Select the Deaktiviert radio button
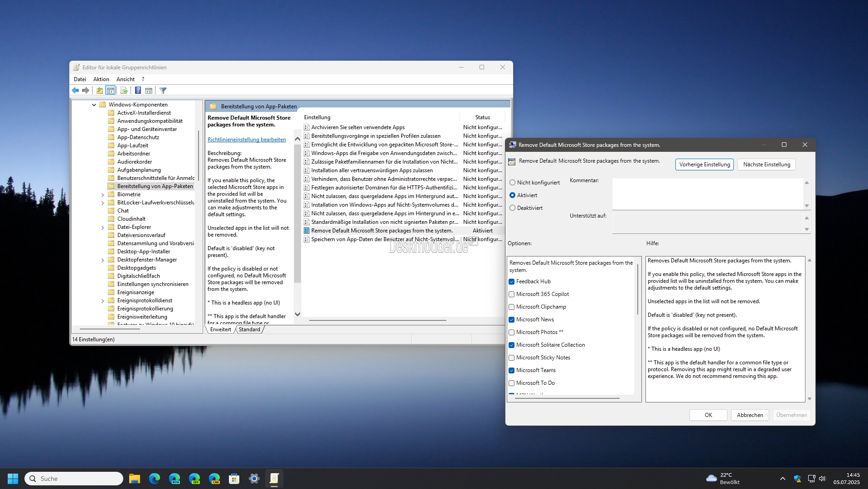868x489 pixels. 513,208
